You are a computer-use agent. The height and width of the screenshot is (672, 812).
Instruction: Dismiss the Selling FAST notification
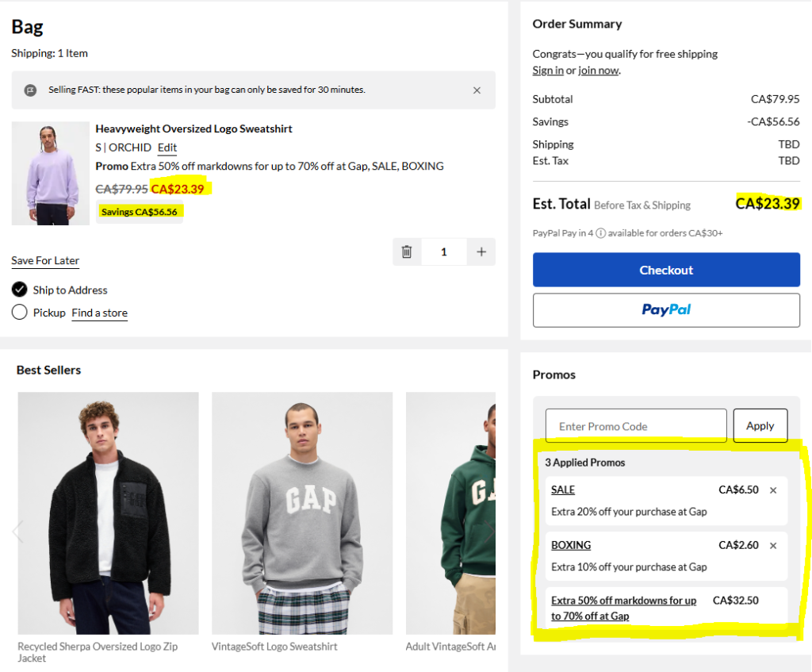pyautogui.click(x=477, y=90)
